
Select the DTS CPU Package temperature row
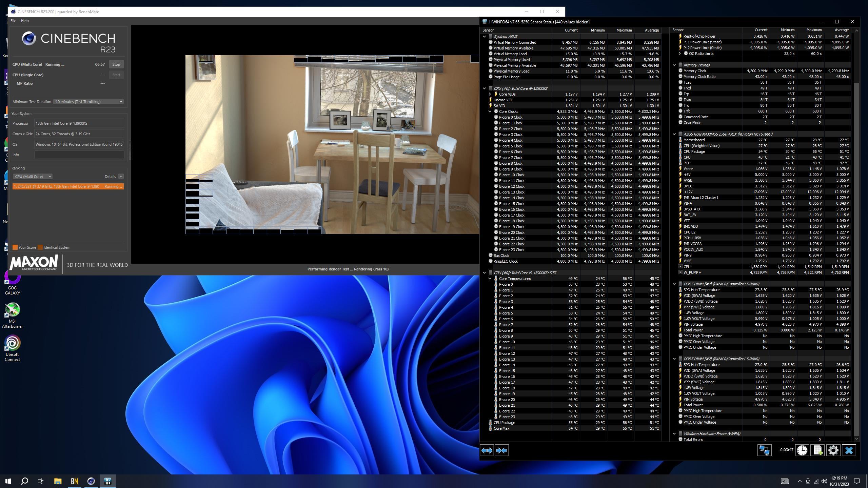click(x=571, y=423)
